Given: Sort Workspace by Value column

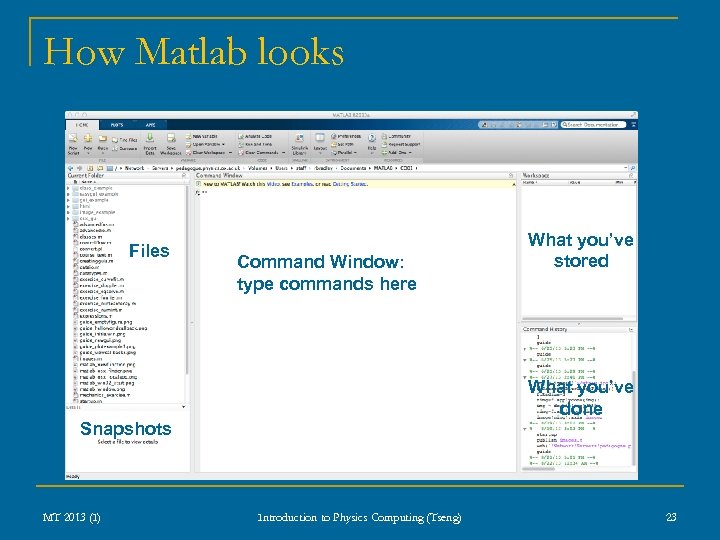Looking at the screenshot, I should pos(574,182).
